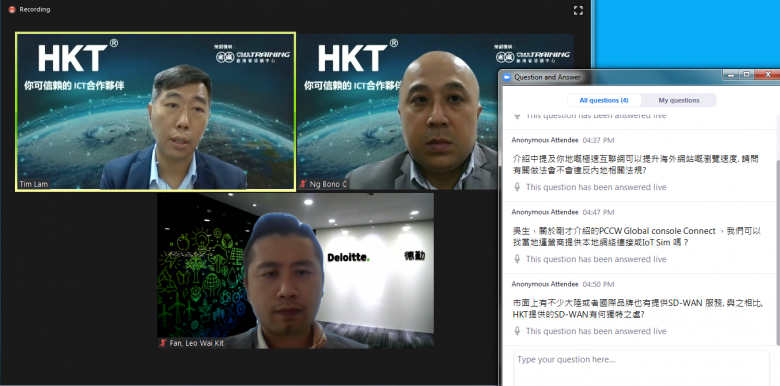Click answered live status under the 04:50 PM question
The height and width of the screenshot is (386, 780).
click(596, 331)
